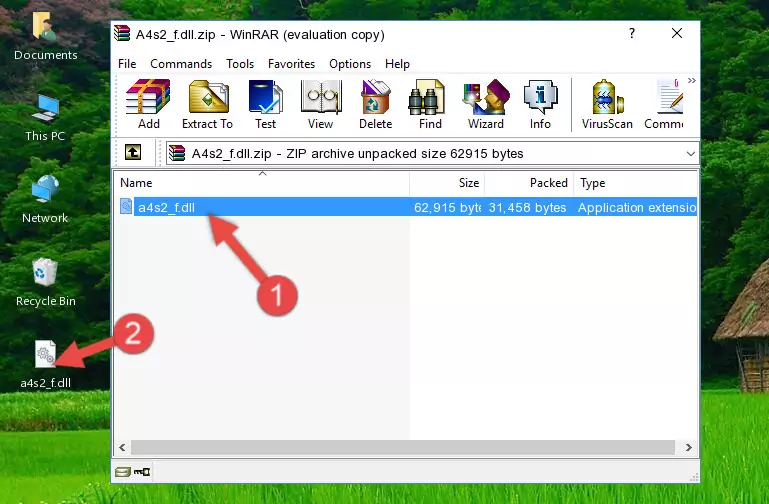This screenshot has height=504, width=769.
Task: Click the WinRAR title bar icon
Action: point(122,34)
